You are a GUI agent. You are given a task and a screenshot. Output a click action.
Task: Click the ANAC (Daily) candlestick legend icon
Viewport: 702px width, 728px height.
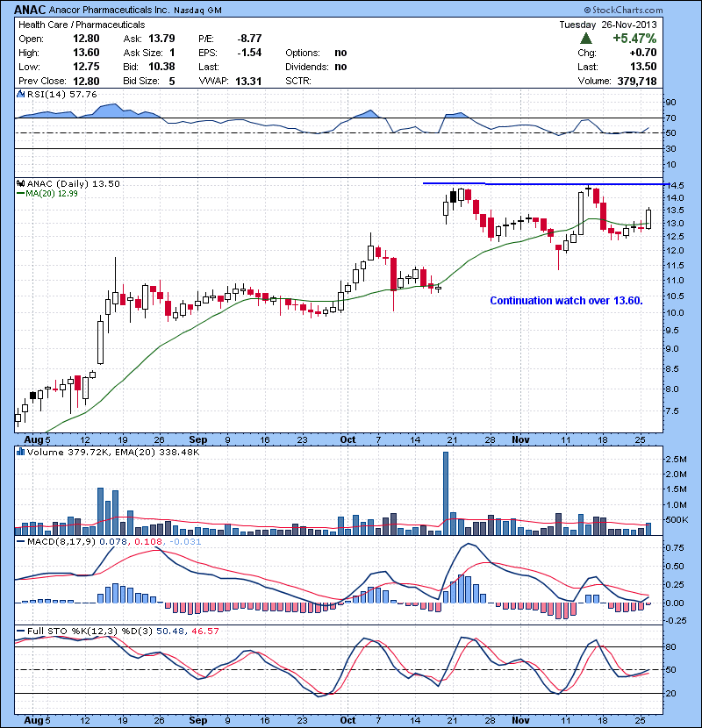pos(20,183)
